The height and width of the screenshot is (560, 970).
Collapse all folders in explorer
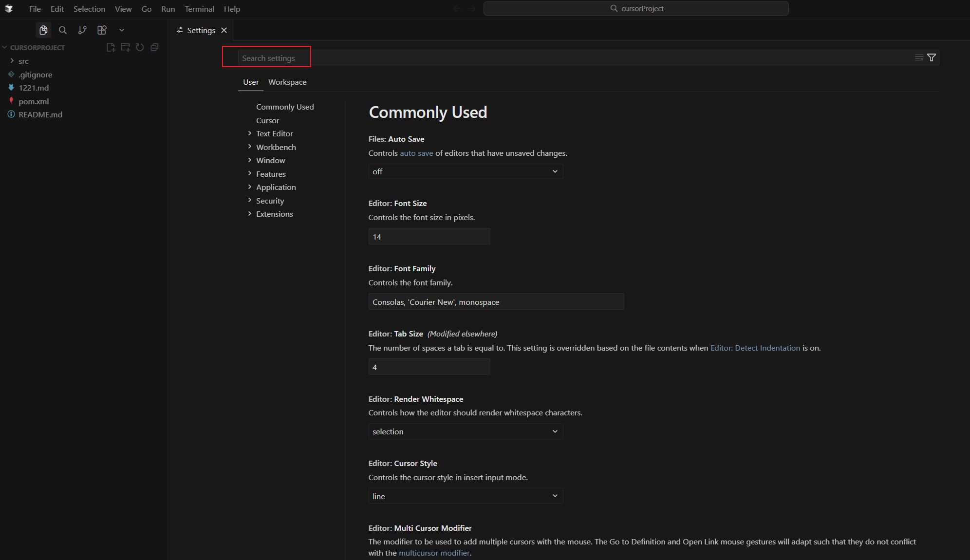point(154,47)
